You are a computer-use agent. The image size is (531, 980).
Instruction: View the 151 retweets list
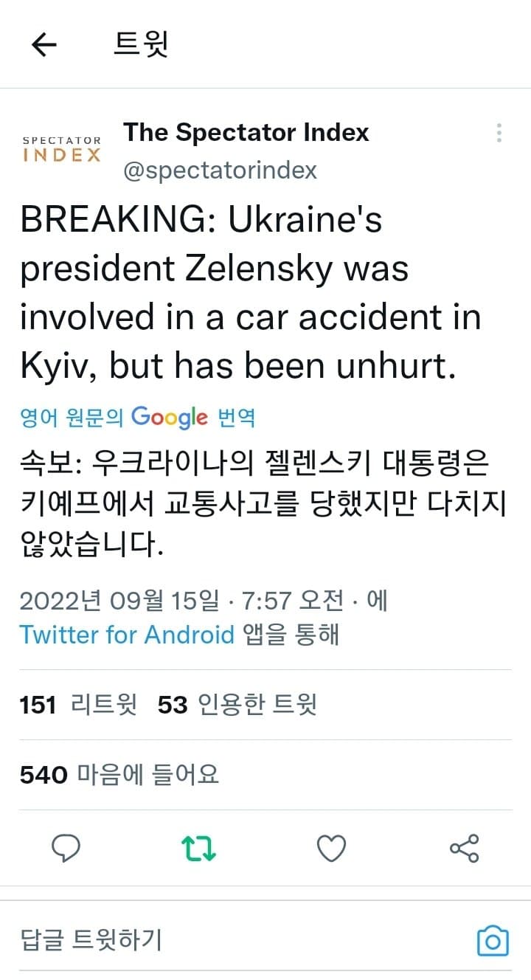pyautogui.click(x=78, y=705)
